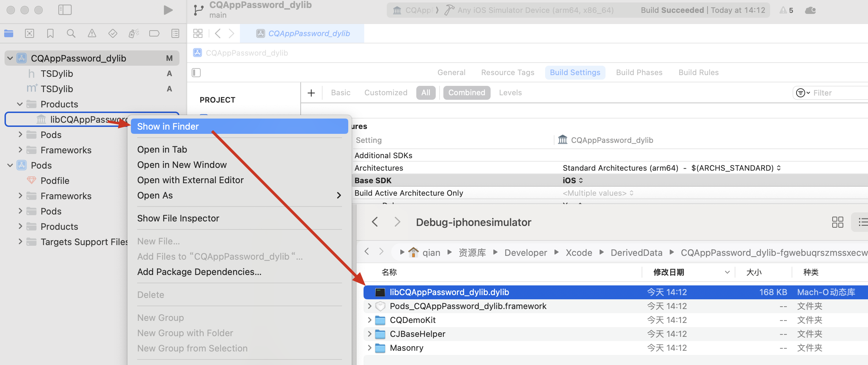
Task: Open the Issue navigator warning icon
Action: (x=92, y=33)
